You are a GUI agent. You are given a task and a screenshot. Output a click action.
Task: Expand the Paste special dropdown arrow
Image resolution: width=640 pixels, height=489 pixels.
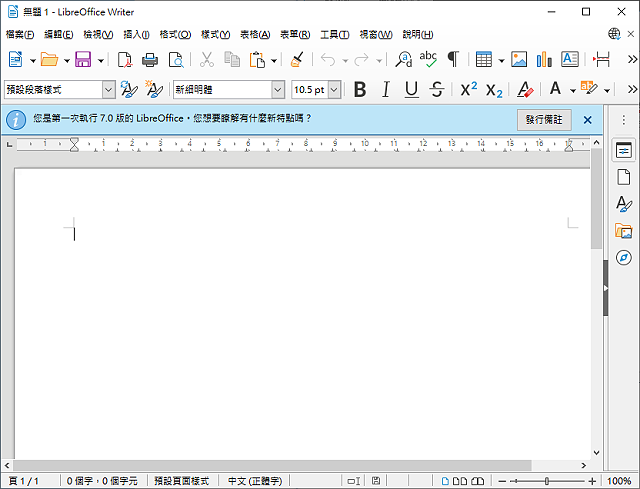point(274,61)
